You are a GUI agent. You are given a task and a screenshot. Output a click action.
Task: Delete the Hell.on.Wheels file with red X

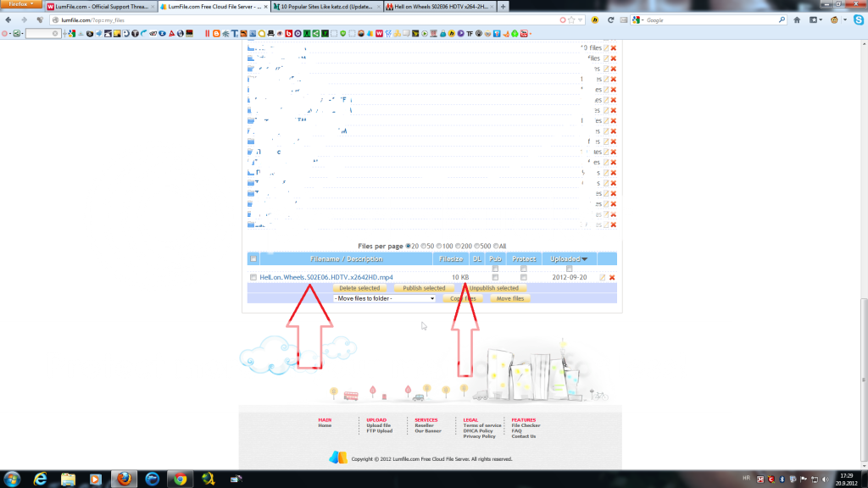(612, 277)
